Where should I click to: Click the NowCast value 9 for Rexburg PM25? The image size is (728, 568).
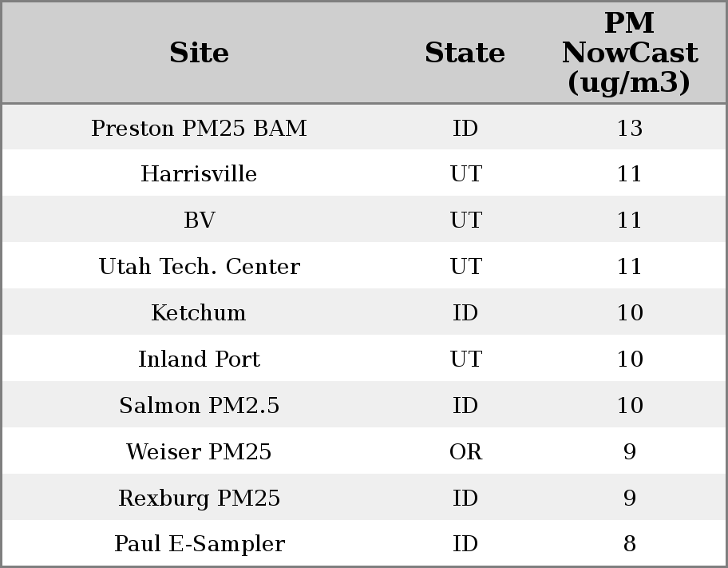pyautogui.click(x=629, y=498)
